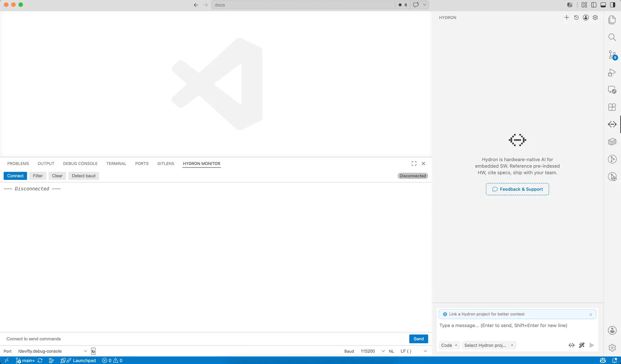Click the Feedback & Support button
The height and width of the screenshot is (364, 621).
pyautogui.click(x=517, y=189)
